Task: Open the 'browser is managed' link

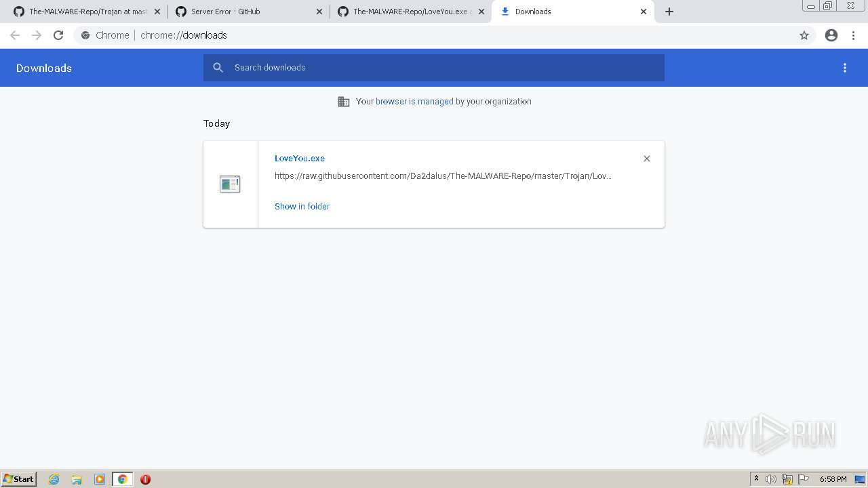Action: click(414, 102)
